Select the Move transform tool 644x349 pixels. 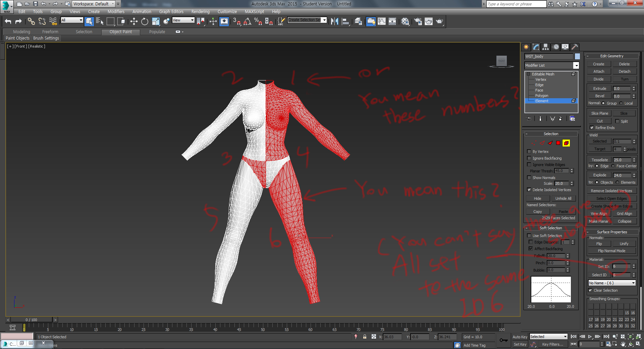[x=134, y=21]
